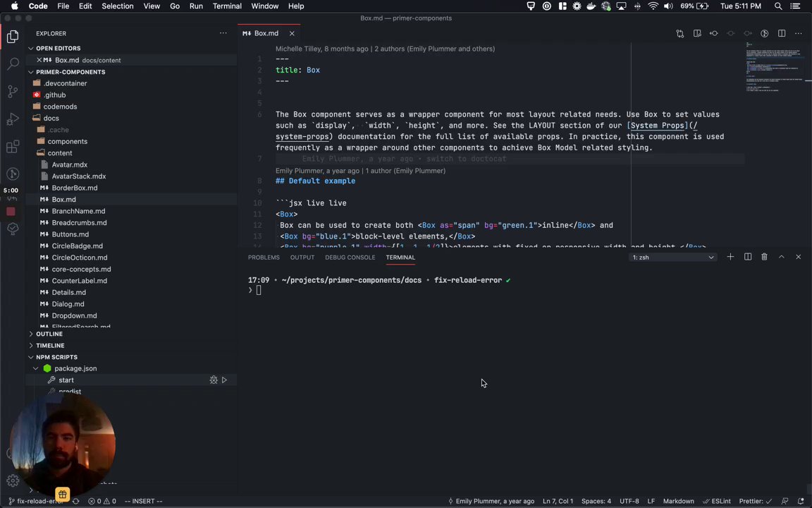Open BorderBox.md in file tree
The width and height of the screenshot is (812, 508).
point(75,188)
